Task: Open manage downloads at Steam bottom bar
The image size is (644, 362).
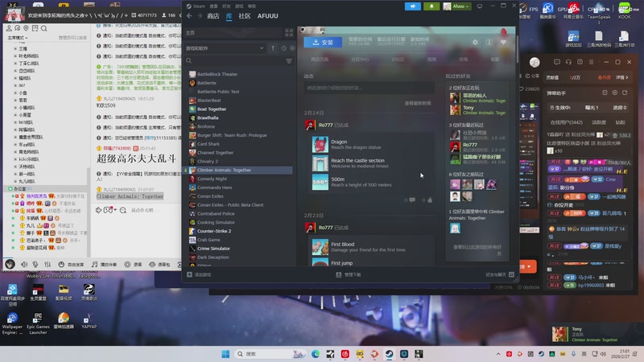Action: point(349,274)
